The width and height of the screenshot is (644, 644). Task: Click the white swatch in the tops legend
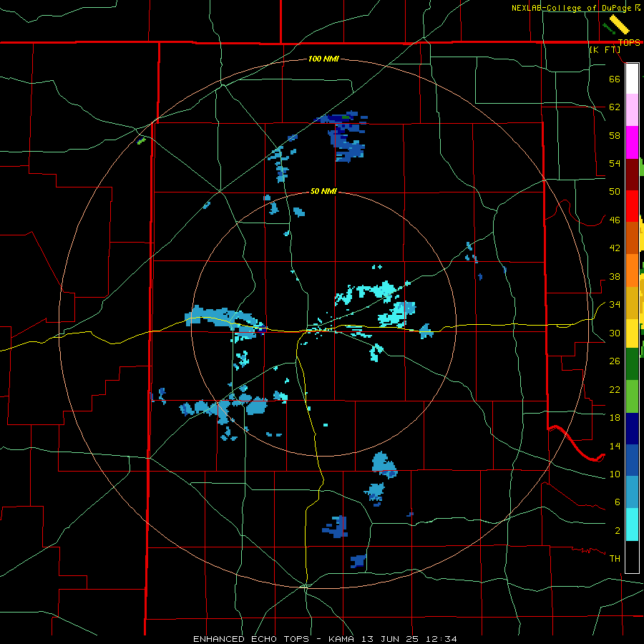[x=632, y=79]
